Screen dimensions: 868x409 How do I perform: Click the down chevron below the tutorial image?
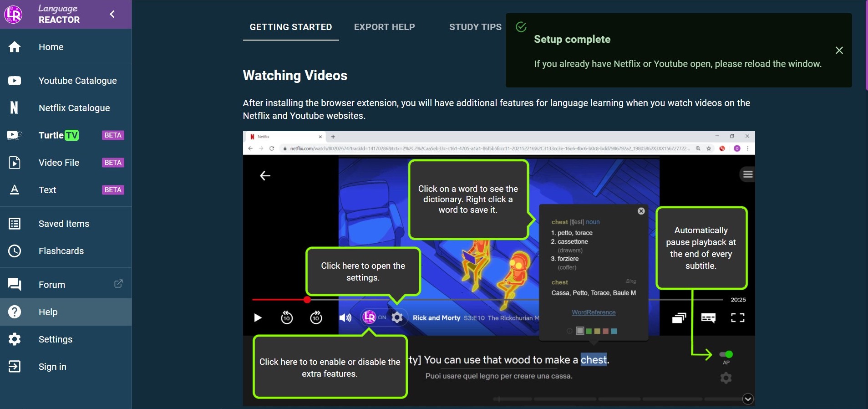point(748,399)
